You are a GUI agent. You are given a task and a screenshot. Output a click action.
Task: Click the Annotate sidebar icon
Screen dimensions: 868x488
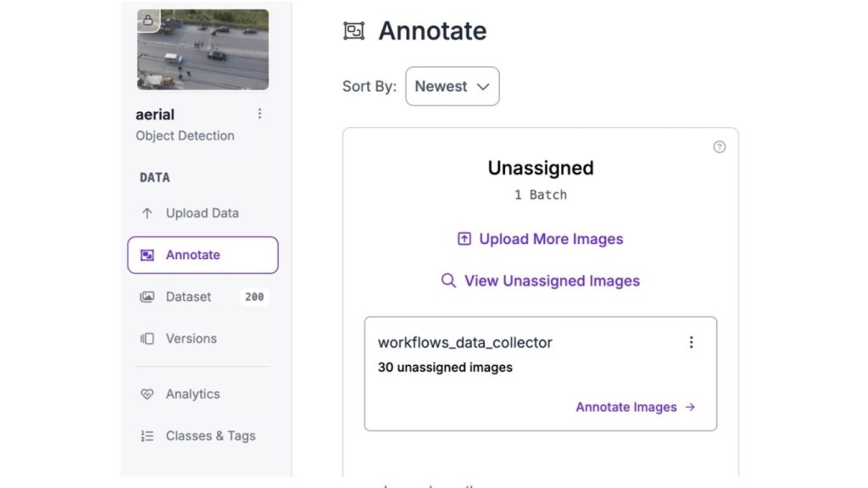(x=147, y=255)
